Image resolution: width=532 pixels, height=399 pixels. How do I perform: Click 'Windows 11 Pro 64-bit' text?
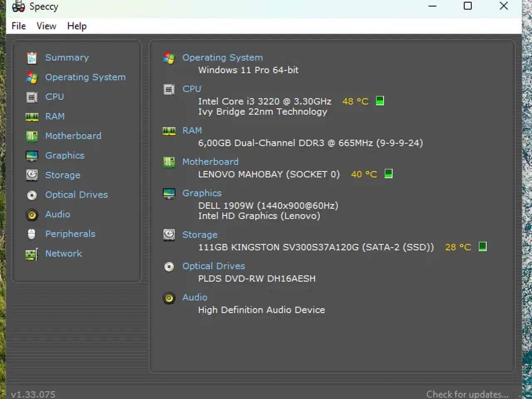pyautogui.click(x=248, y=70)
